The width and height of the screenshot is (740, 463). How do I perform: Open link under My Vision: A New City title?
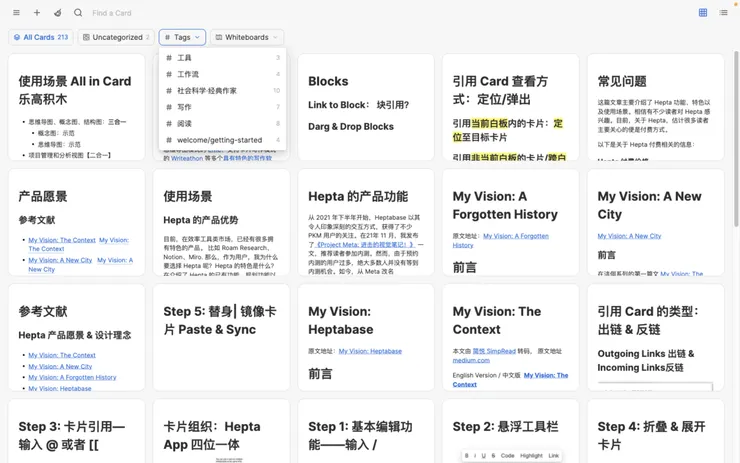(629, 236)
